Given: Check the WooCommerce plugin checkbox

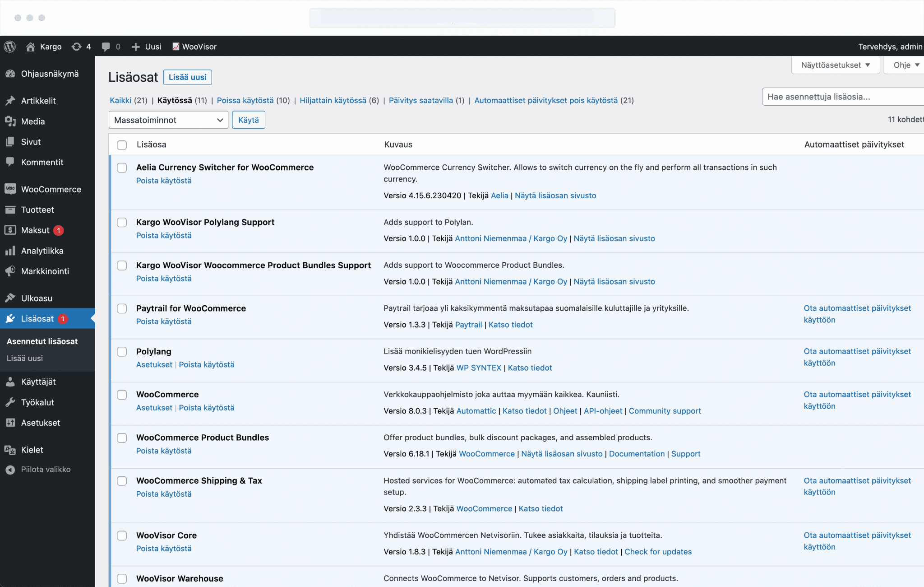Looking at the screenshot, I should click(122, 395).
